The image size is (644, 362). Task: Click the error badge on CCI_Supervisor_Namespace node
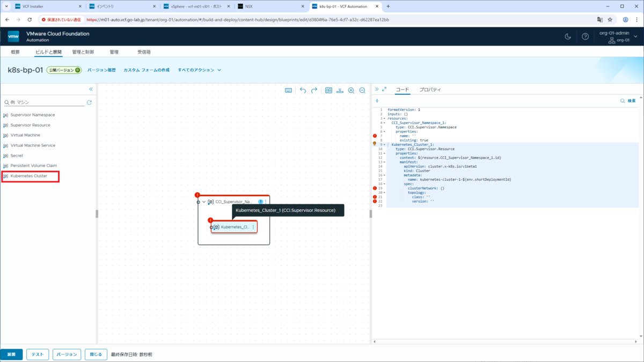point(197,195)
